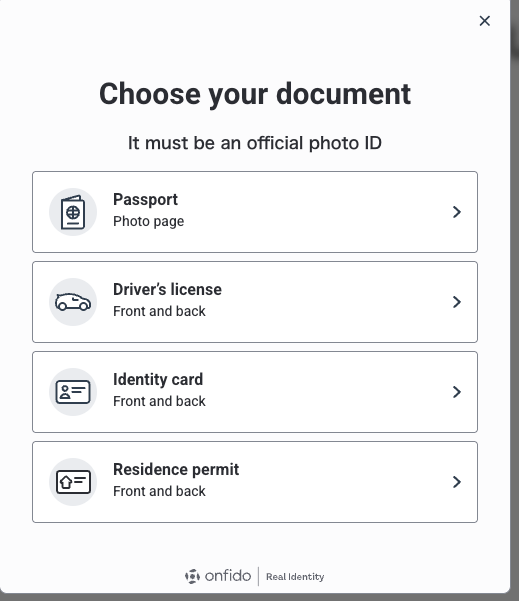Click the identity card icon
The image size is (519, 601).
pos(73,392)
